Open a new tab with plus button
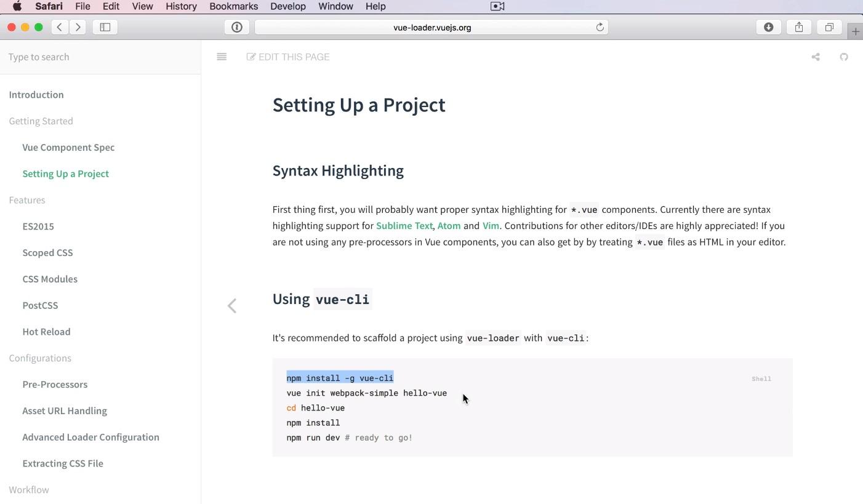 (x=855, y=31)
